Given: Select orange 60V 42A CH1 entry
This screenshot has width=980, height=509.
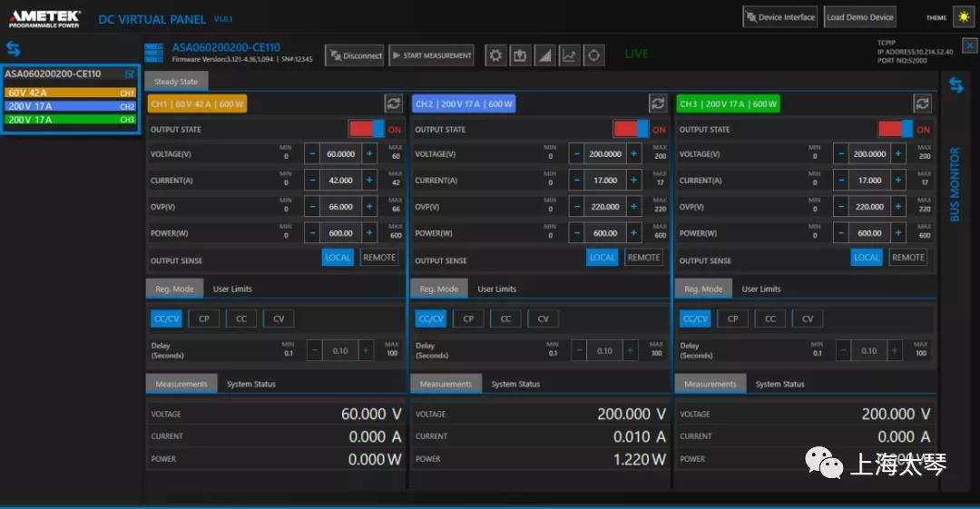Looking at the screenshot, I should [71, 93].
